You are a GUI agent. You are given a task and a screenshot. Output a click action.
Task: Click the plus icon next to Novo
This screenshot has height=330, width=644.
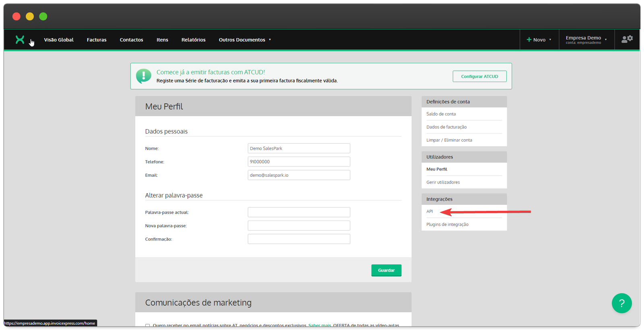click(529, 39)
